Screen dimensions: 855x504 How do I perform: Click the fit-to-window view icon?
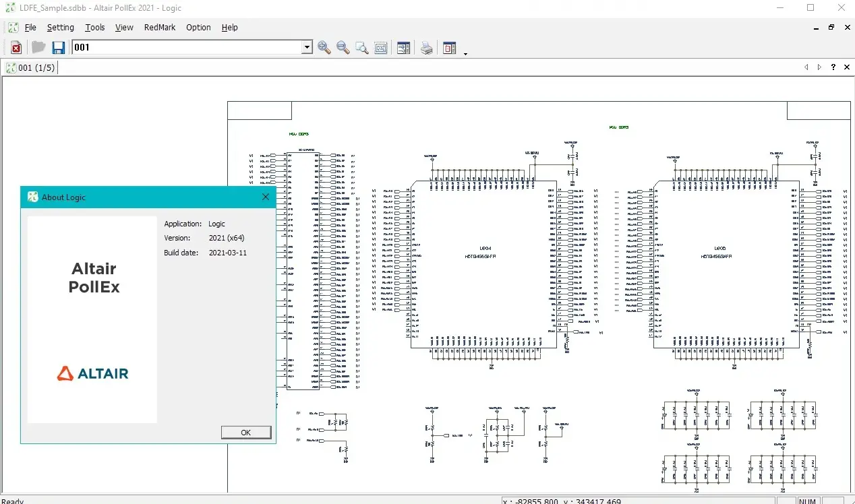(x=381, y=48)
